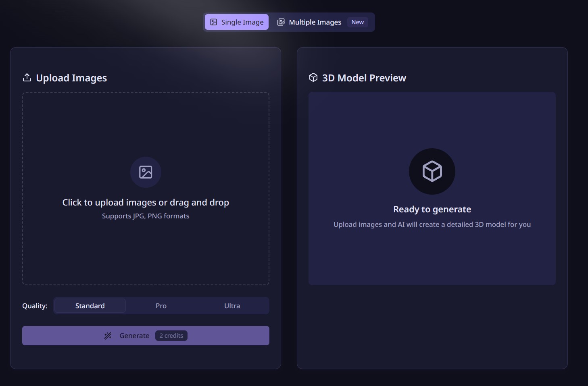Click the small cube icon beside 3D Model Preview
Viewport: 588px width, 386px height.
(x=313, y=77)
